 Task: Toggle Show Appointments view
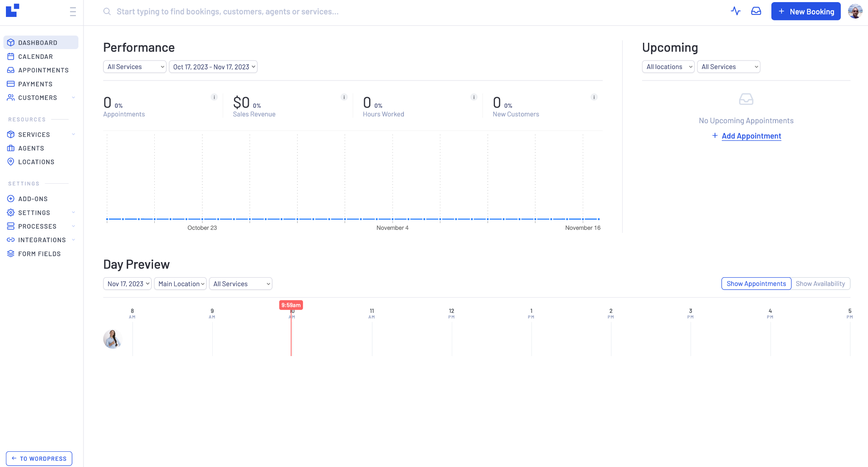(x=756, y=283)
